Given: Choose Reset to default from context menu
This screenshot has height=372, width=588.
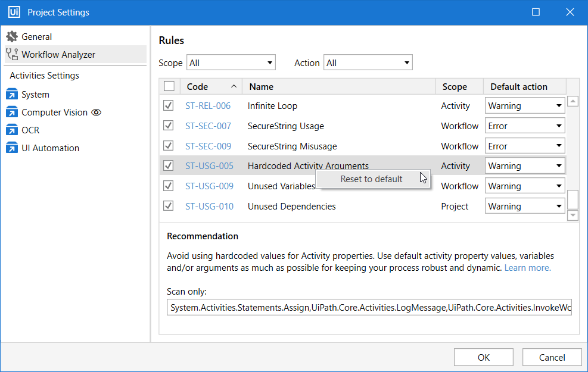Looking at the screenshot, I should (371, 179).
